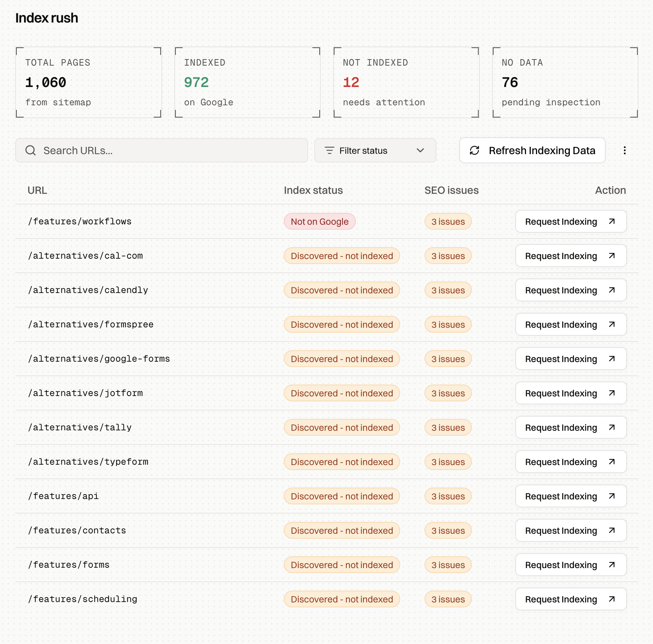This screenshot has width=653, height=644.
Task: Request Indexing for /alternatives/typeform
Action: click(x=571, y=462)
